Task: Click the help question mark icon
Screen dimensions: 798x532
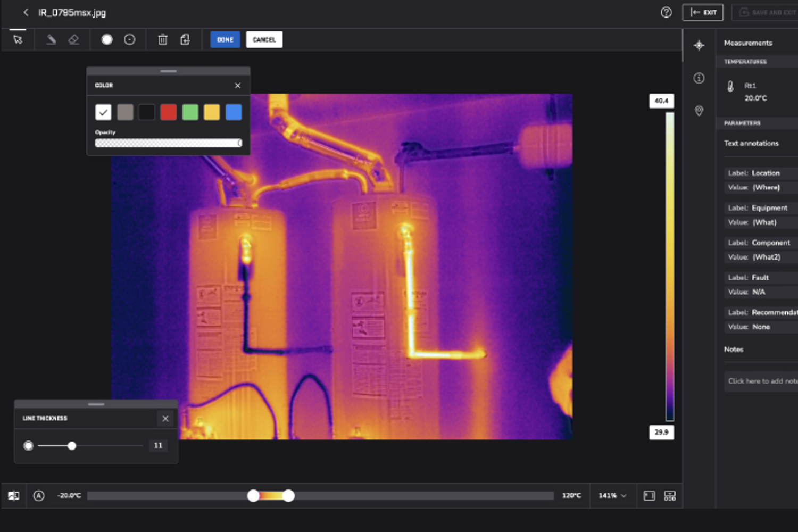Action: coord(666,13)
